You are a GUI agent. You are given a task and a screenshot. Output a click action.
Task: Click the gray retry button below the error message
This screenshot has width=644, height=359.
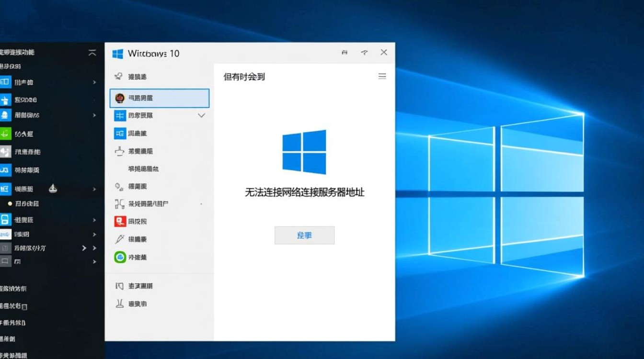(304, 235)
